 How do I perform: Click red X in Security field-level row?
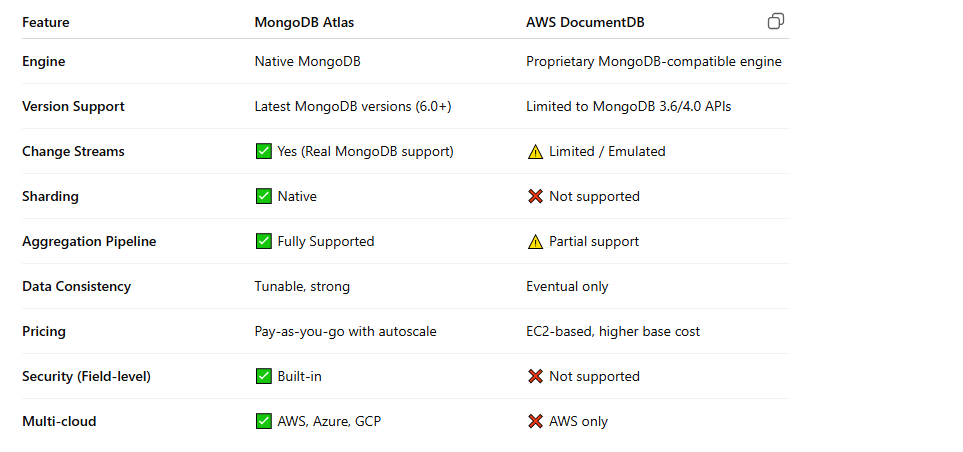[535, 376]
